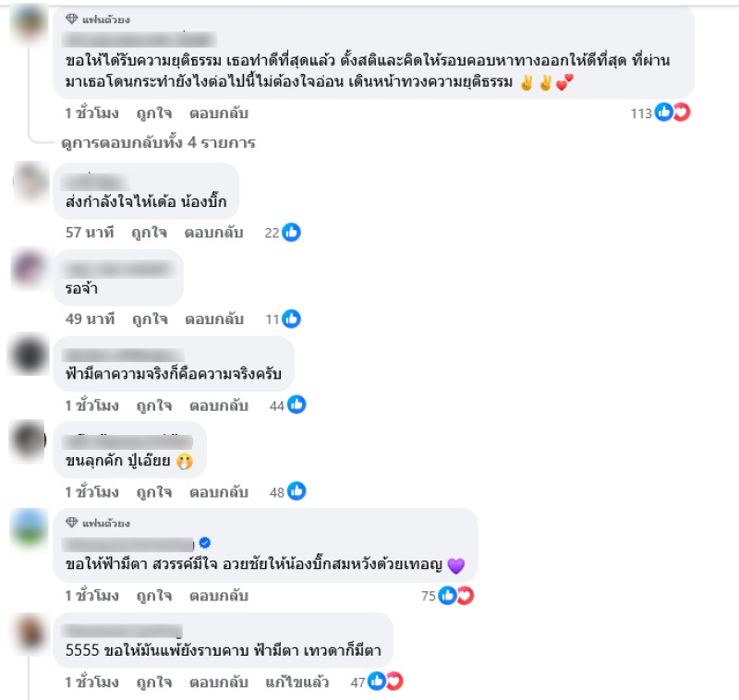Expand ดูการตอบกลับทั้ง 4 รายการ replies
Viewport: 739px width, 700px height.
coord(158,143)
